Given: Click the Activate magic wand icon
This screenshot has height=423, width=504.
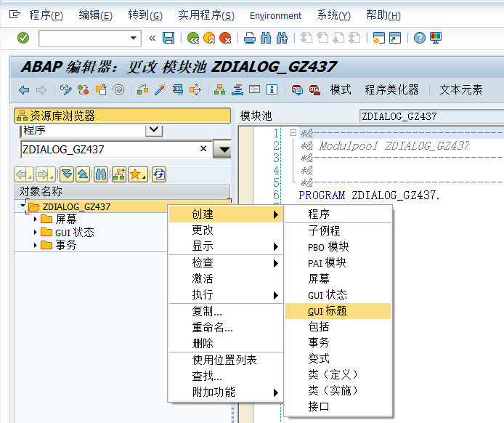Looking at the screenshot, I should (160, 90).
